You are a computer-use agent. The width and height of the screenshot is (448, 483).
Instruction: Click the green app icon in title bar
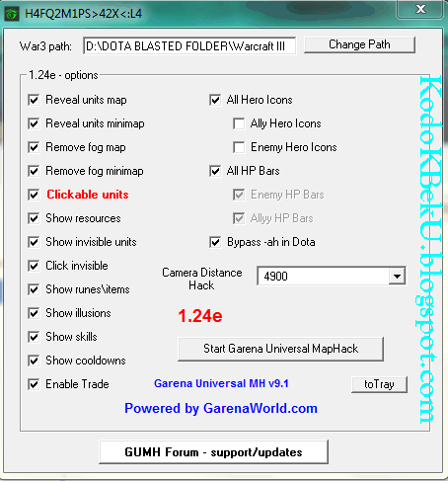[x=12, y=14]
